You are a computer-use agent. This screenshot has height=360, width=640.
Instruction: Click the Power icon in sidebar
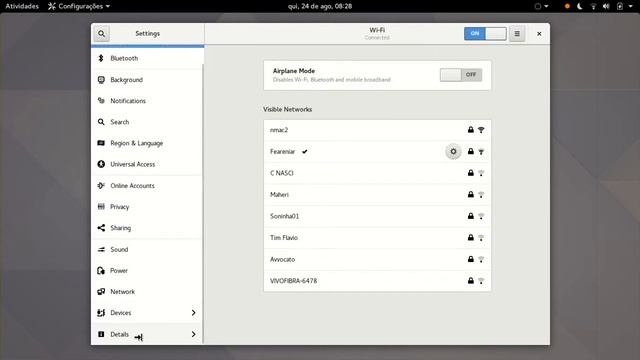coord(101,271)
